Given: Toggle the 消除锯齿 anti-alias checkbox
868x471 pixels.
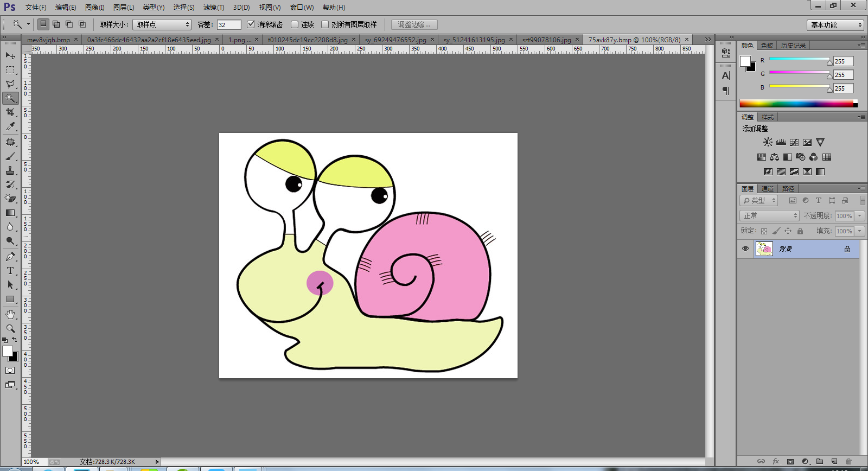Looking at the screenshot, I should tap(251, 24).
